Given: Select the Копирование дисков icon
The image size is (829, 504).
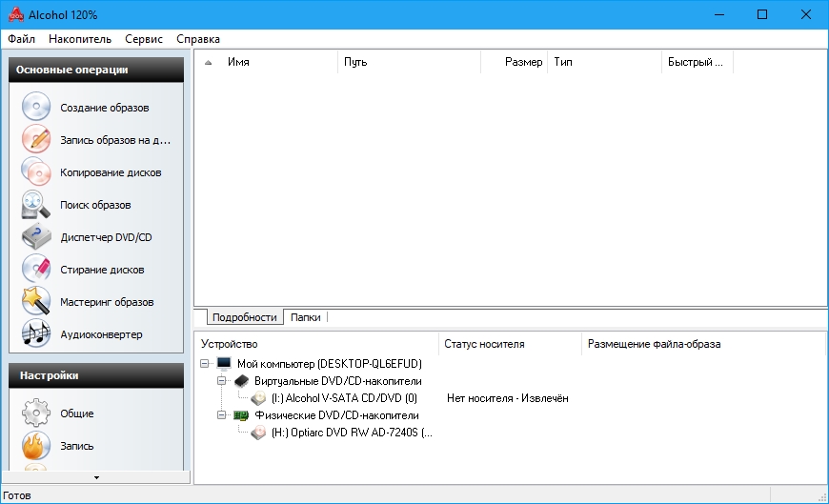Looking at the screenshot, I should click(36, 172).
